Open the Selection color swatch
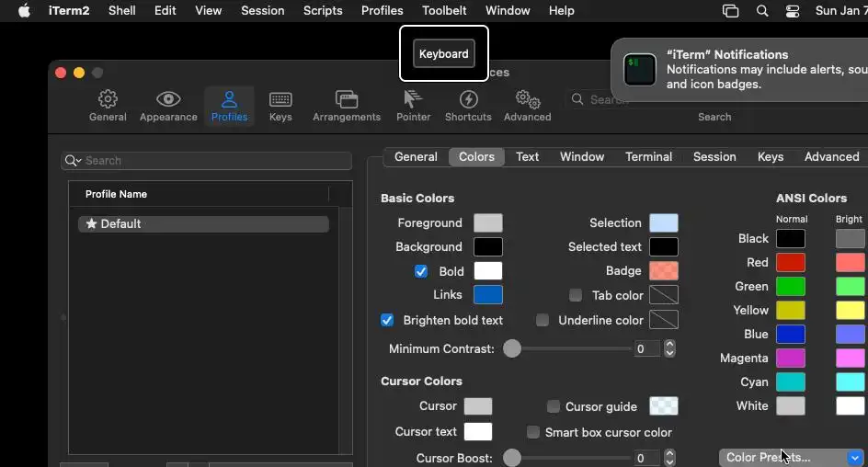The height and width of the screenshot is (467, 868). [664, 223]
